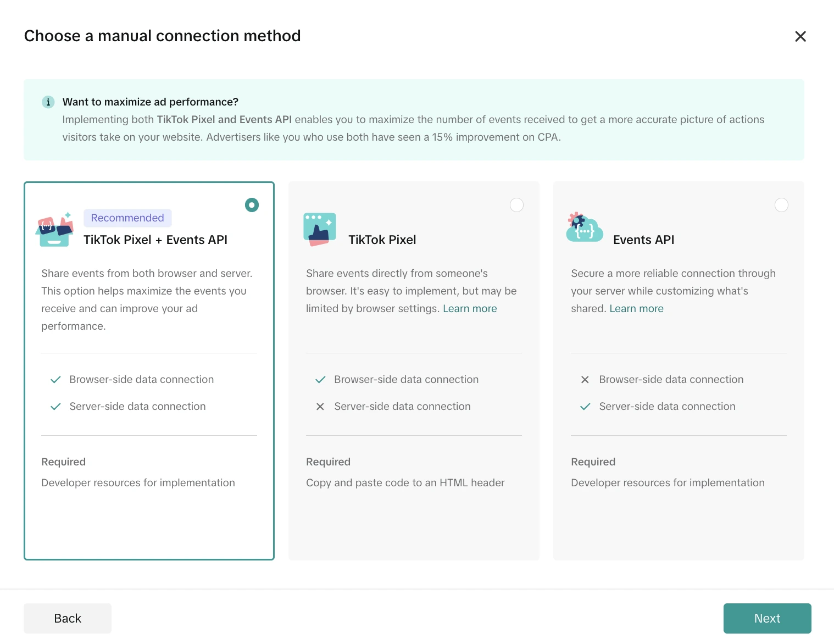This screenshot has width=834, height=644.
Task: Select the TikTok Pixel radio button
Action: point(516,205)
